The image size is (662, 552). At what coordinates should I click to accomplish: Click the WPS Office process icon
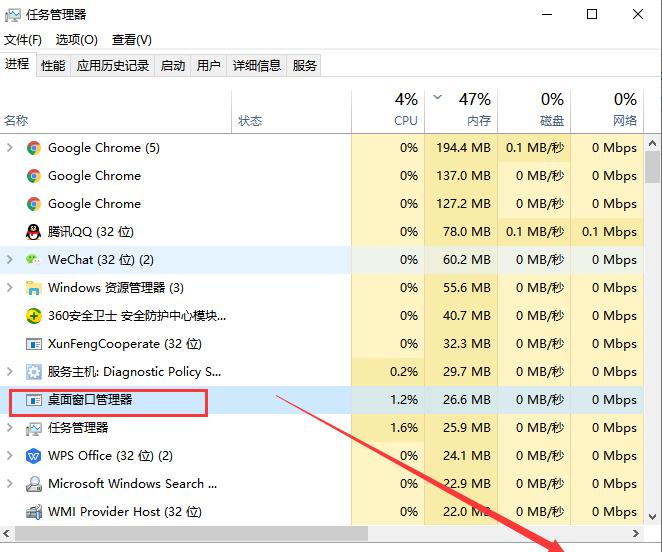pos(34,456)
